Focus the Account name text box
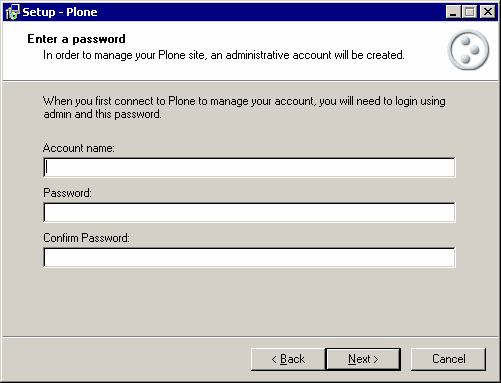501x383 pixels. pos(249,167)
